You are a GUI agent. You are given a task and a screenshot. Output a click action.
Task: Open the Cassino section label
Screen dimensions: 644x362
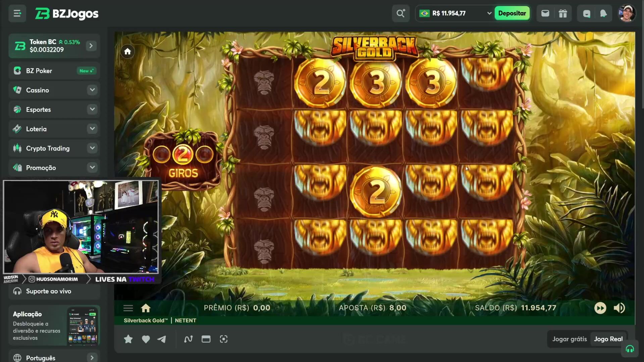[x=38, y=90]
